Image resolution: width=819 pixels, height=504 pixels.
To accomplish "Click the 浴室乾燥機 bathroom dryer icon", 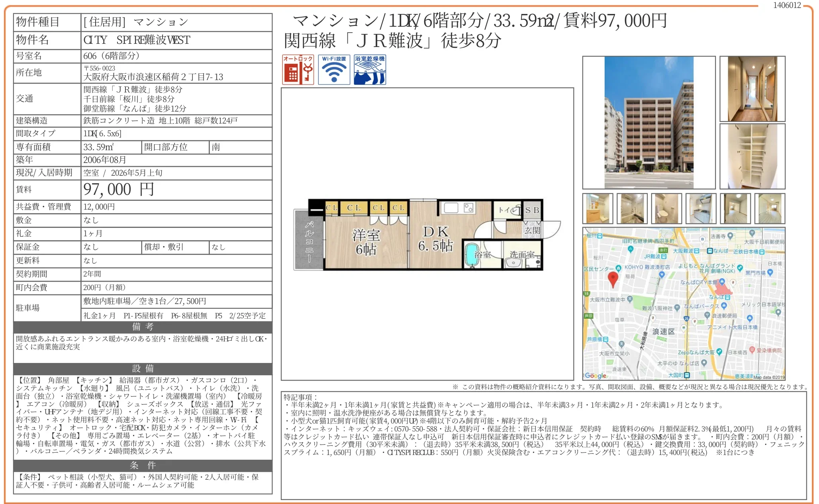I will tap(370, 70).
